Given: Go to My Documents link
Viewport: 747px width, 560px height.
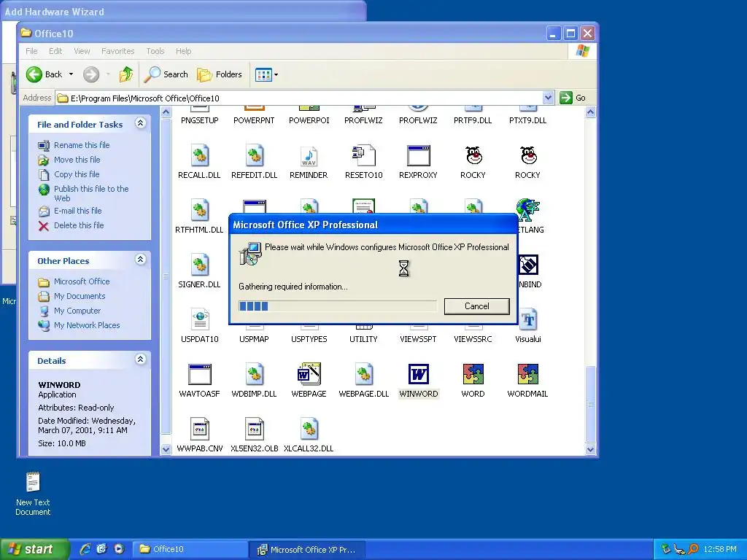Looking at the screenshot, I should [79, 296].
